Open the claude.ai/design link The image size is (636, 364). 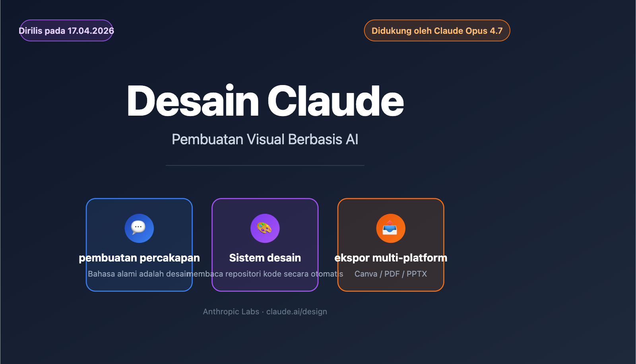coord(296,312)
